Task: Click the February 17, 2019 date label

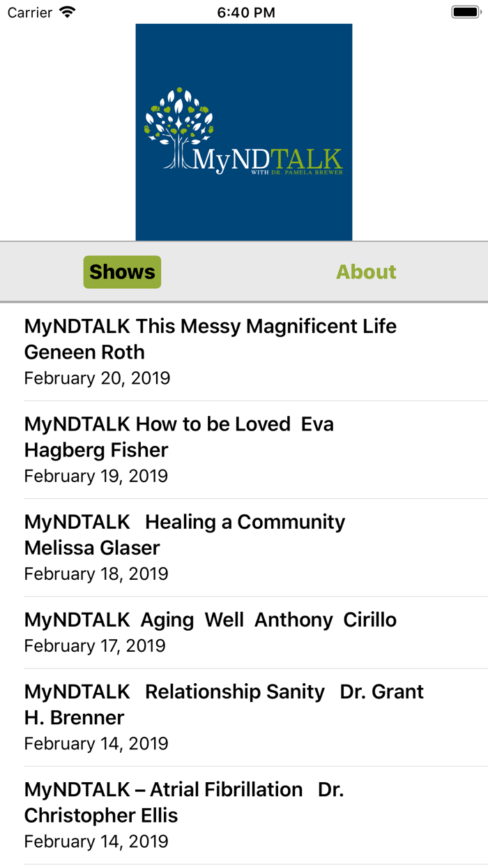Action: click(96, 645)
